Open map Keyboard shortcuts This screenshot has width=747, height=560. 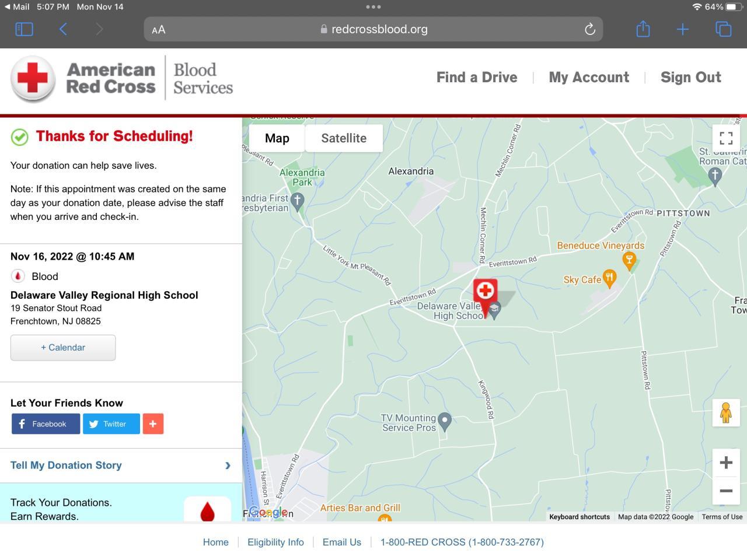(x=580, y=517)
